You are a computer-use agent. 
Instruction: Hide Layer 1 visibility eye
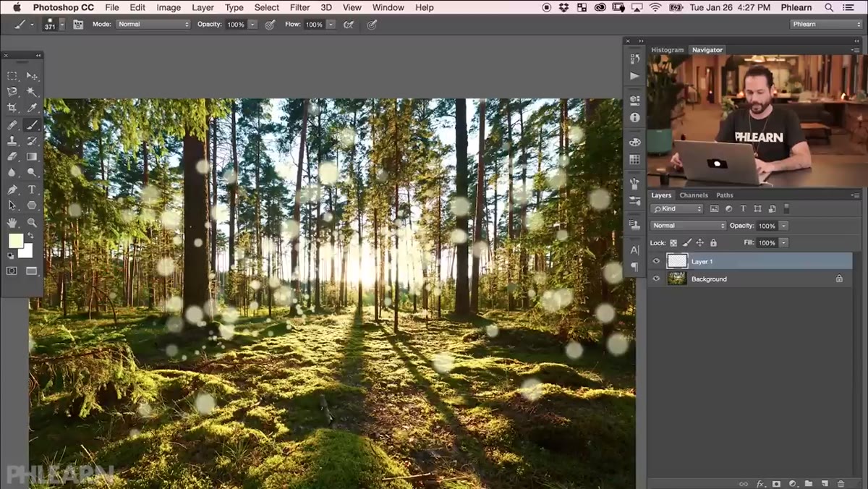656,261
